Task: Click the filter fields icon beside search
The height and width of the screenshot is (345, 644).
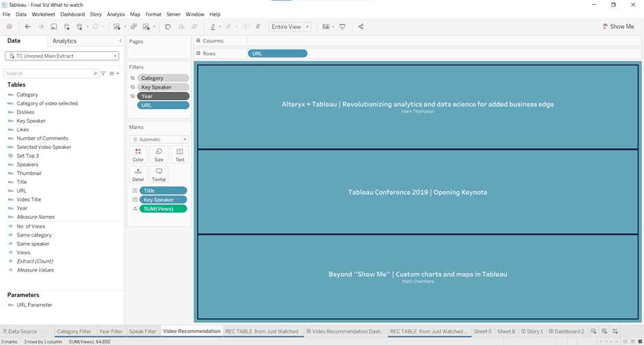Action: pyautogui.click(x=103, y=73)
